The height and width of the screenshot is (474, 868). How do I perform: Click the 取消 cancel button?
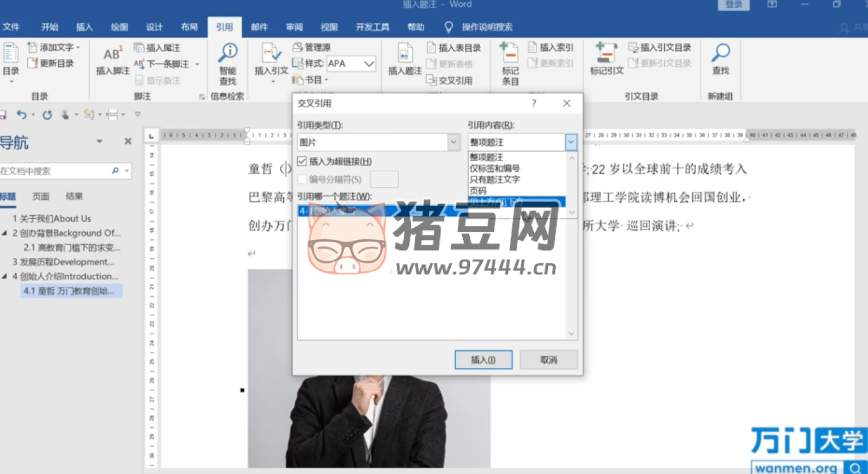pyautogui.click(x=549, y=360)
